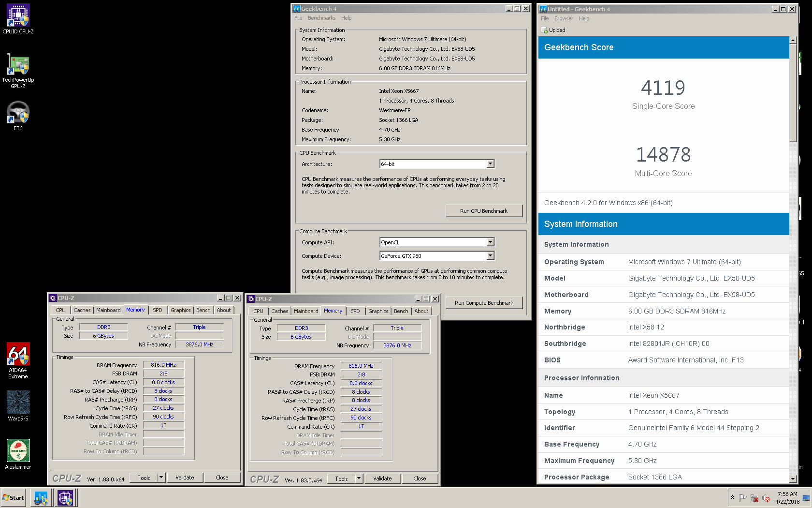
Task: Open the Benchmarks menu in Geekbench 4
Action: [321, 18]
